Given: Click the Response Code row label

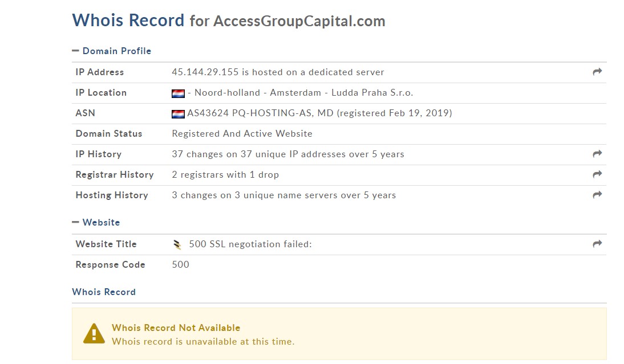Looking at the screenshot, I should (110, 265).
